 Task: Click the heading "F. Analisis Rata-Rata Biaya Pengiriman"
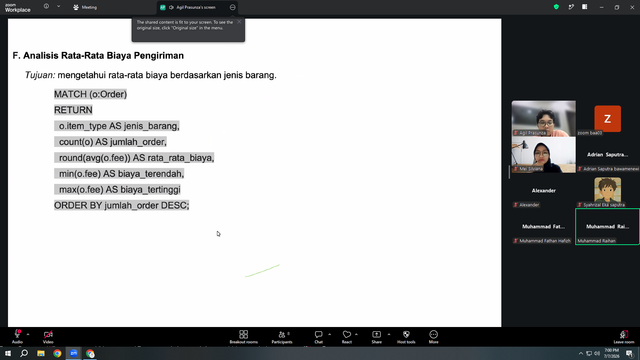(98, 56)
